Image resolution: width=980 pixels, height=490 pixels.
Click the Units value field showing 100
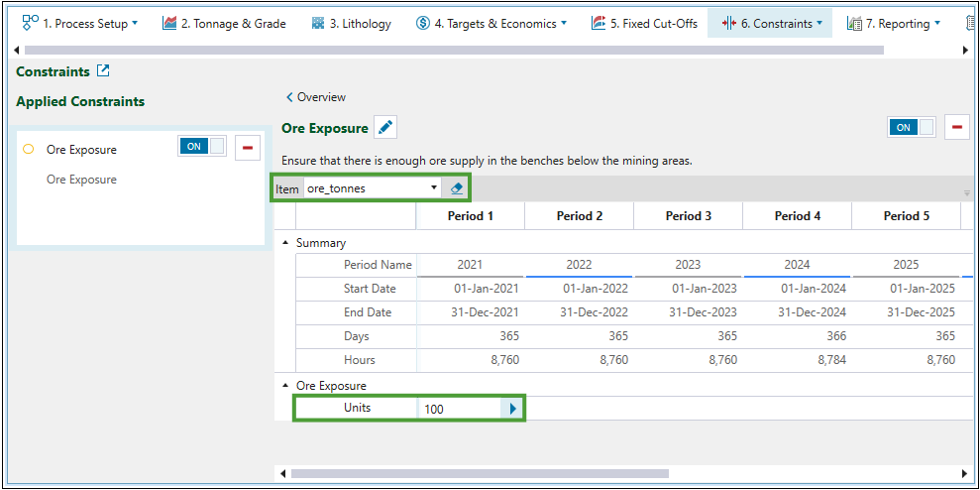460,409
